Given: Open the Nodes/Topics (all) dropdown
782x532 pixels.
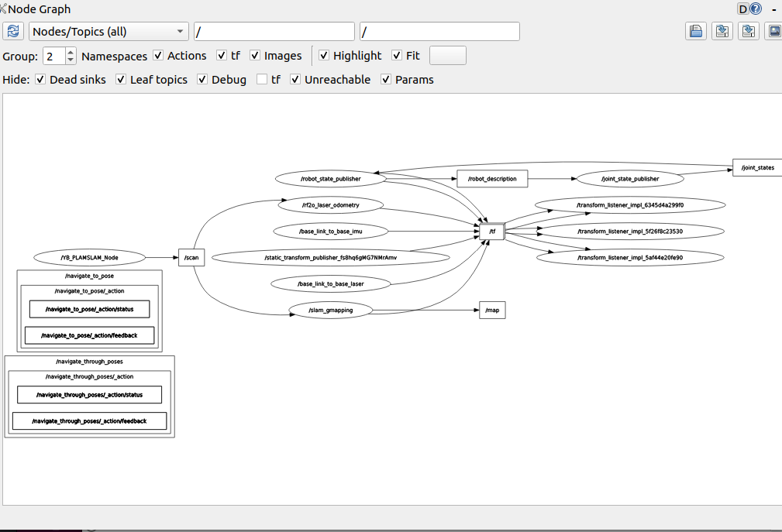Looking at the screenshot, I should tap(109, 32).
